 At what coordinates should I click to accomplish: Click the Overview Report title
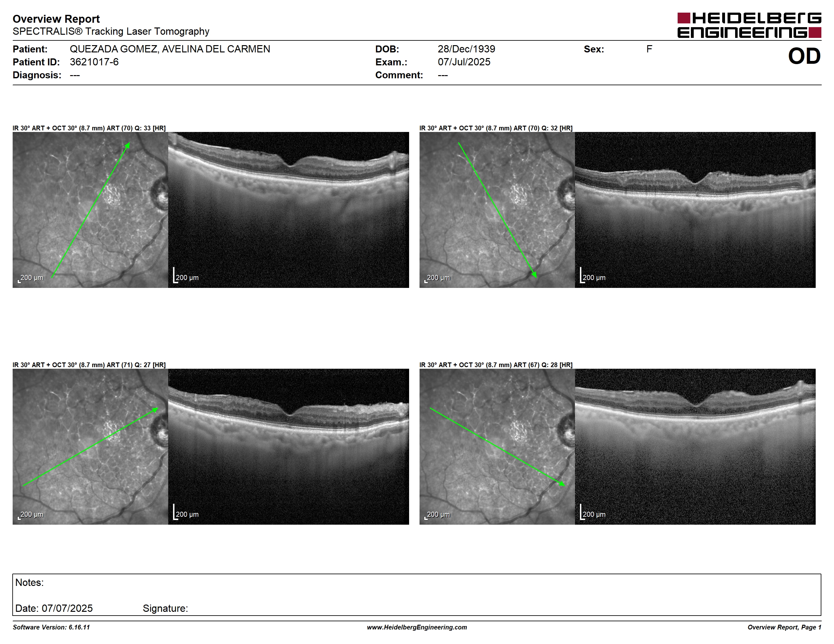tap(56, 19)
